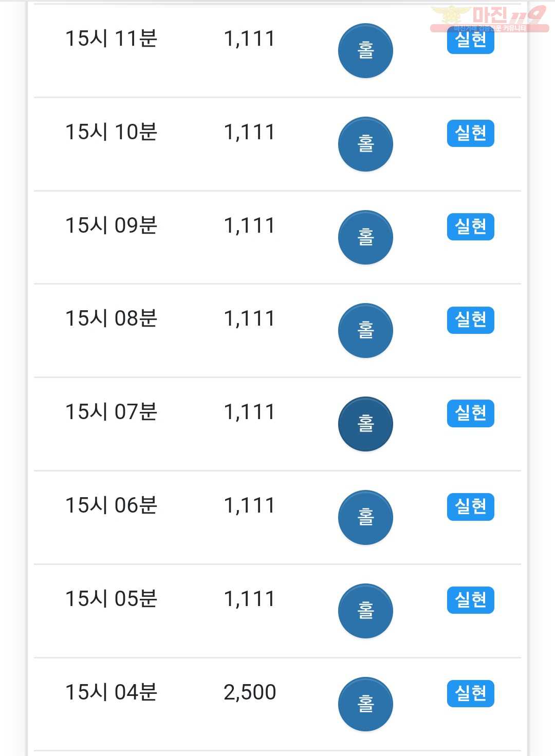Select the 실현 badge for 15시 08분
555x756 pixels.
point(471,320)
